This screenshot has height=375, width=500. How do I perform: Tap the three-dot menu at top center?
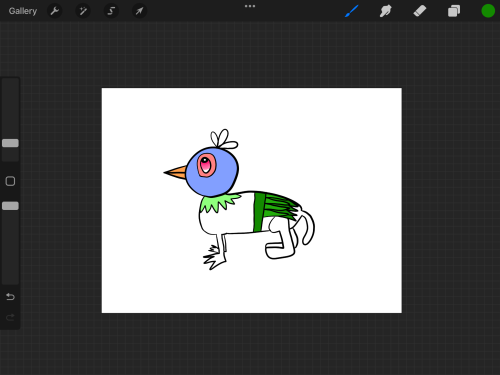[250, 6]
